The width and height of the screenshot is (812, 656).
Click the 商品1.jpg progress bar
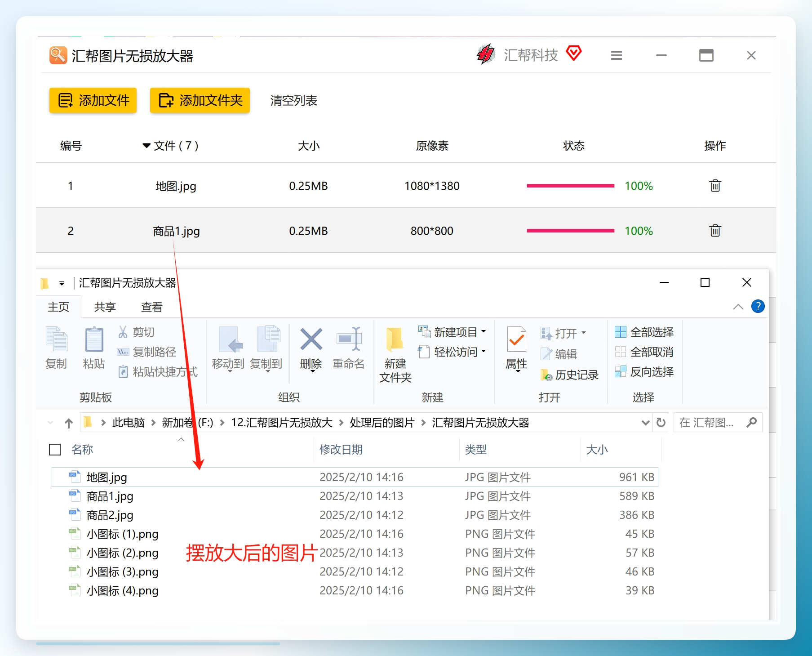pos(570,231)
